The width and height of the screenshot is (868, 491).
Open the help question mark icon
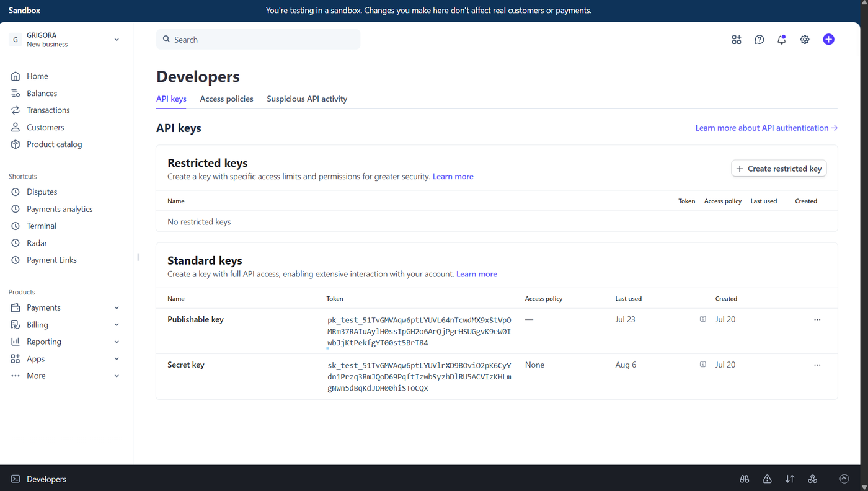(759, 40)
